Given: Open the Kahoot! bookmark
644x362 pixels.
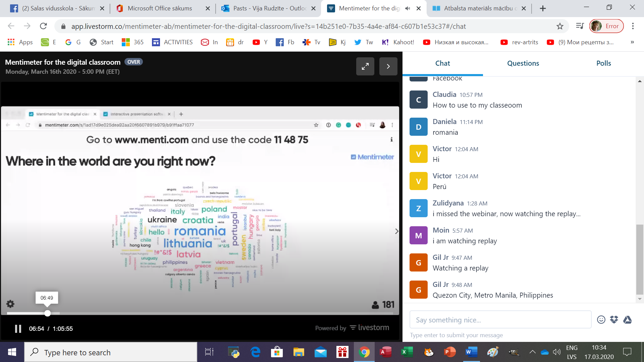Looking at the screenshot, I should [398, 42].
